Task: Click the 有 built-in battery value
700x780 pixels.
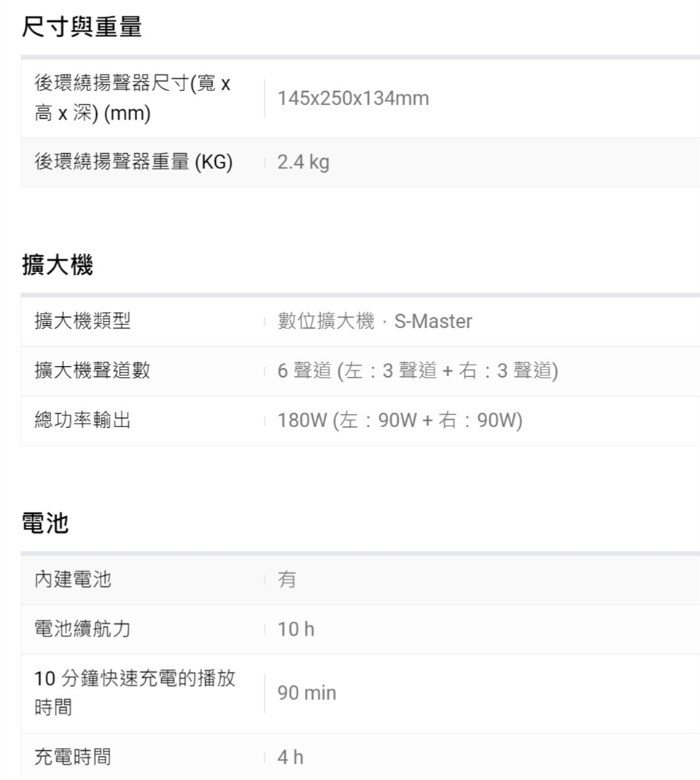Action: coord(287,580)
